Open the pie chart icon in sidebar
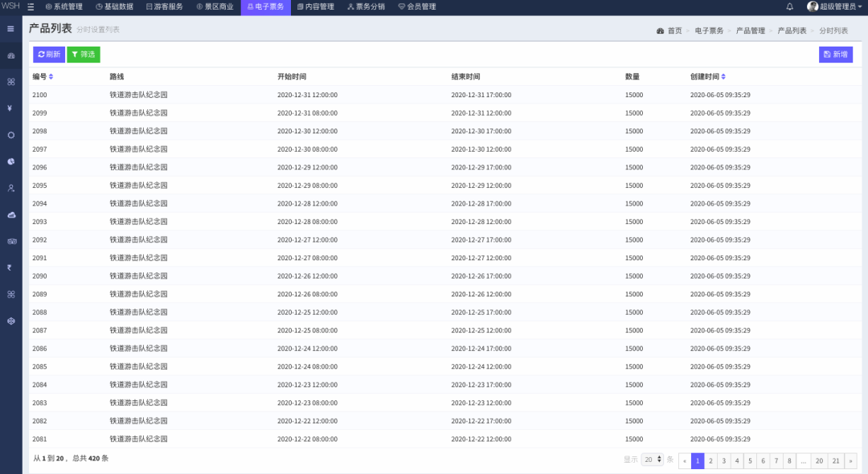The image size is (868, 474). pos(10,161)
